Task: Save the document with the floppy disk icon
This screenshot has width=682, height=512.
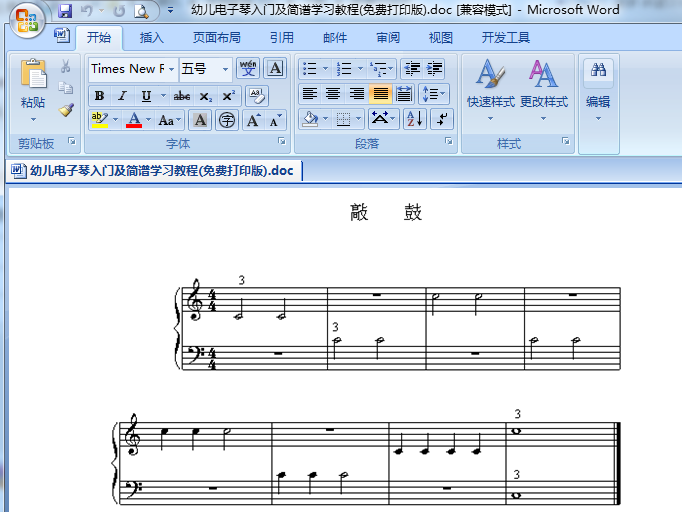Action: [x=65, y=11]
